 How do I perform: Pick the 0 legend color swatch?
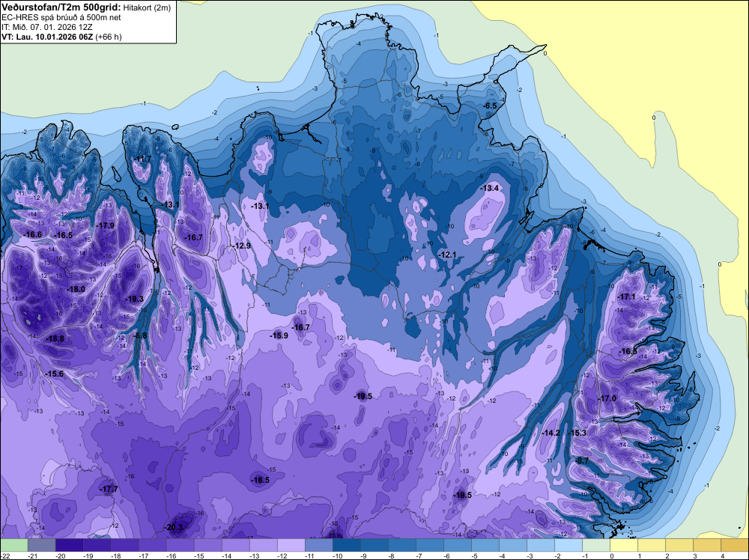(x=623, y=545)
